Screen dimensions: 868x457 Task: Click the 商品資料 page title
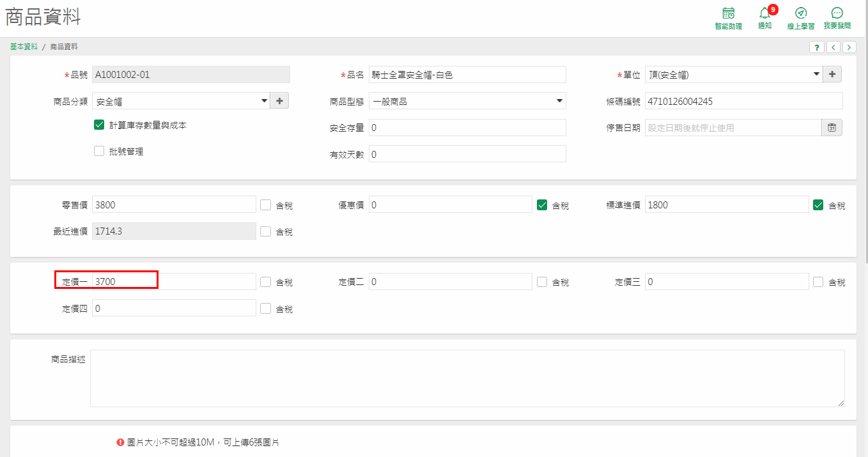pyautogui.click(x=43, y=17)
